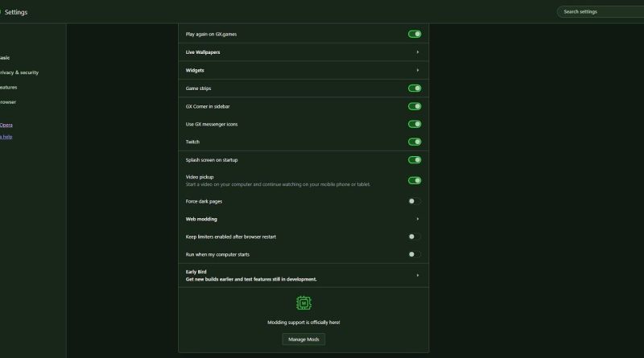
Task: Enable Run when my computer starts
Action: [x=415, y=254]
